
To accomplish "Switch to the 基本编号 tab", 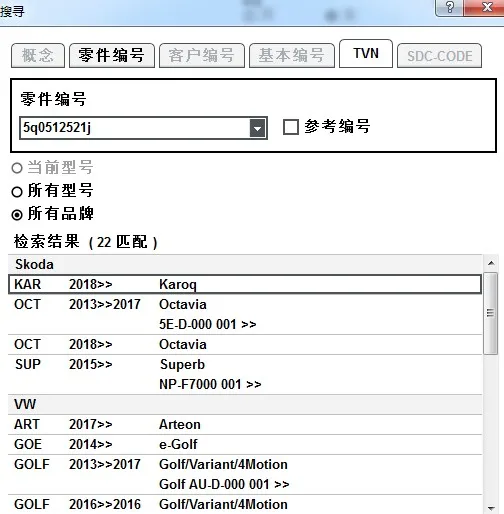I will coord(292,55).
